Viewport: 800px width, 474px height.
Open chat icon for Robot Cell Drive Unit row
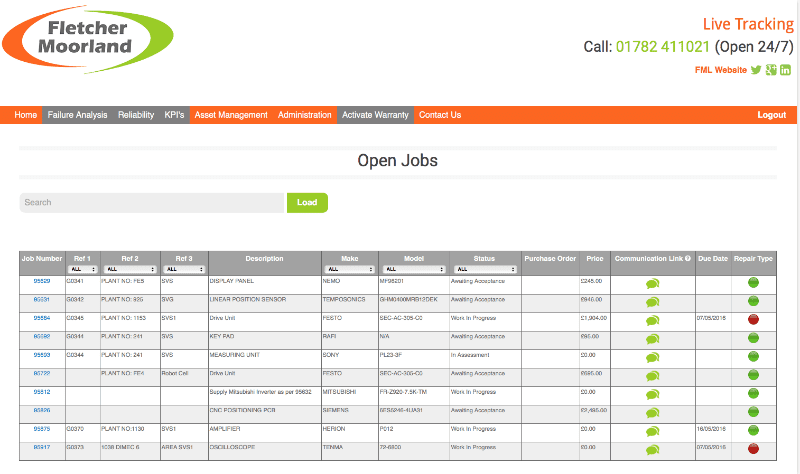pyautogui.click(x=653, y=376)
